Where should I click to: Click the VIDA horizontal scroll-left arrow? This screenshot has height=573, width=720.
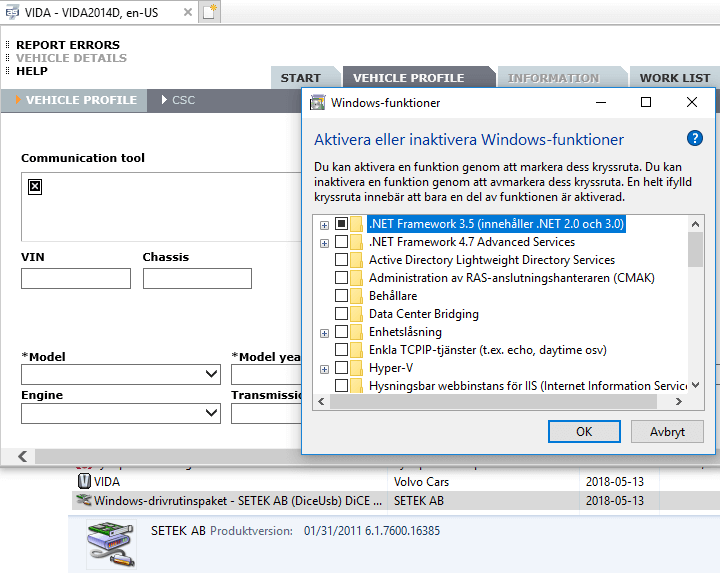tap(22, 456)
